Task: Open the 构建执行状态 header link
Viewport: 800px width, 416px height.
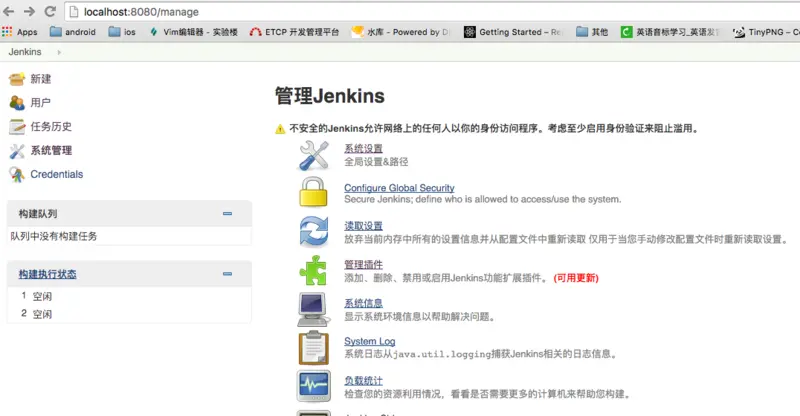Action: pyautogui.click(x=47, y=274)
